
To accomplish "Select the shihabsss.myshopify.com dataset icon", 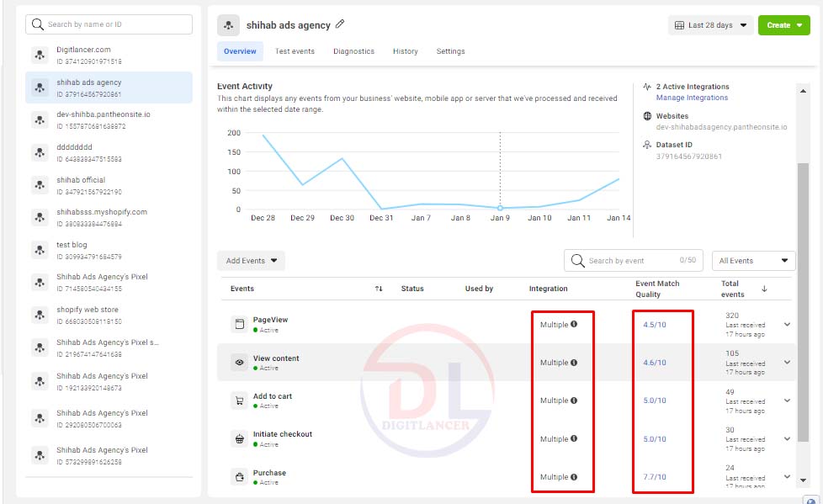I will point(40,217).
